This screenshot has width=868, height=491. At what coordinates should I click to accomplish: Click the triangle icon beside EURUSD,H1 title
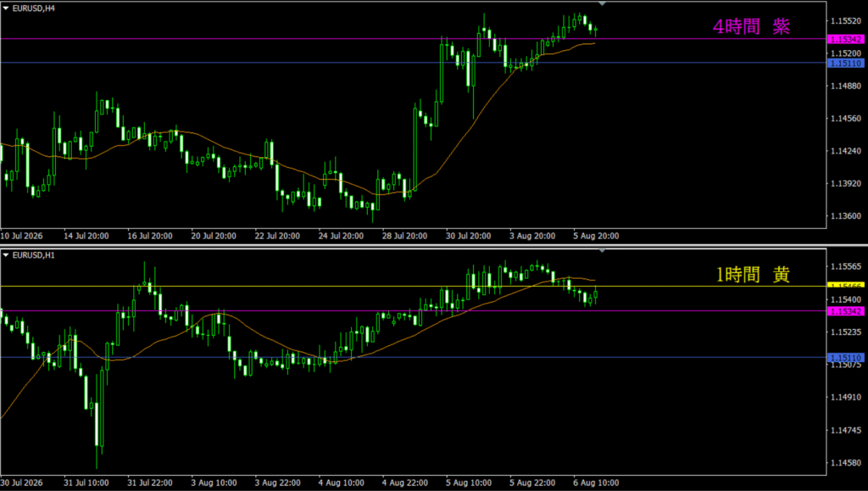[6, 255]
